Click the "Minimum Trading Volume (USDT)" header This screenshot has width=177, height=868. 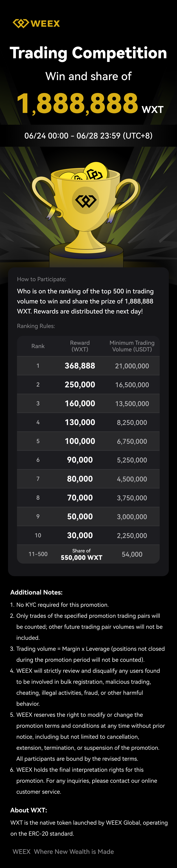[x=132, y=346]
